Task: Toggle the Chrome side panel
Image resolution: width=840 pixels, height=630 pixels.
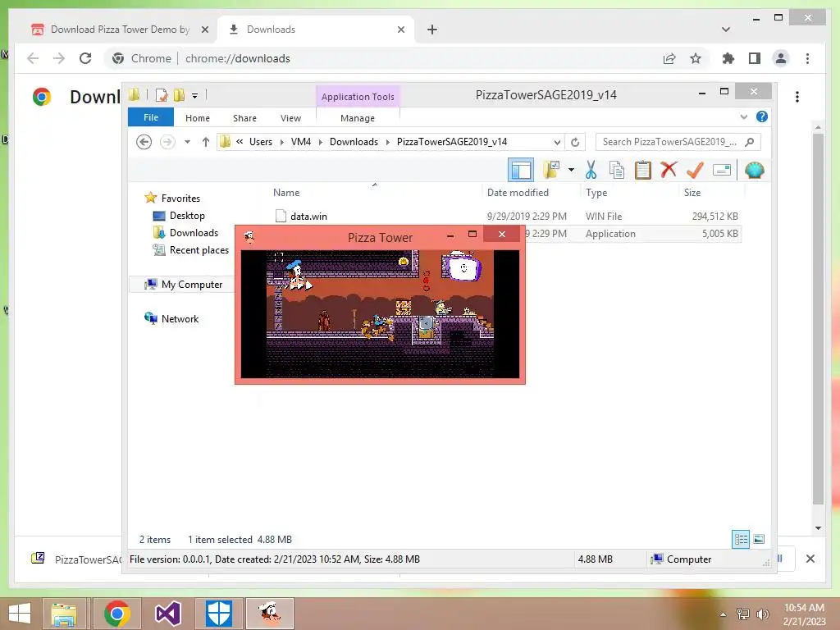Action: click(x=755, y=58)
